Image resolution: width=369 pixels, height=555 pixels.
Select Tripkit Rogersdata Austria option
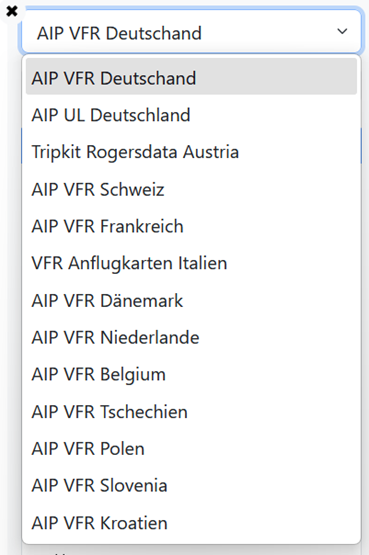click(x=191, y=152)
